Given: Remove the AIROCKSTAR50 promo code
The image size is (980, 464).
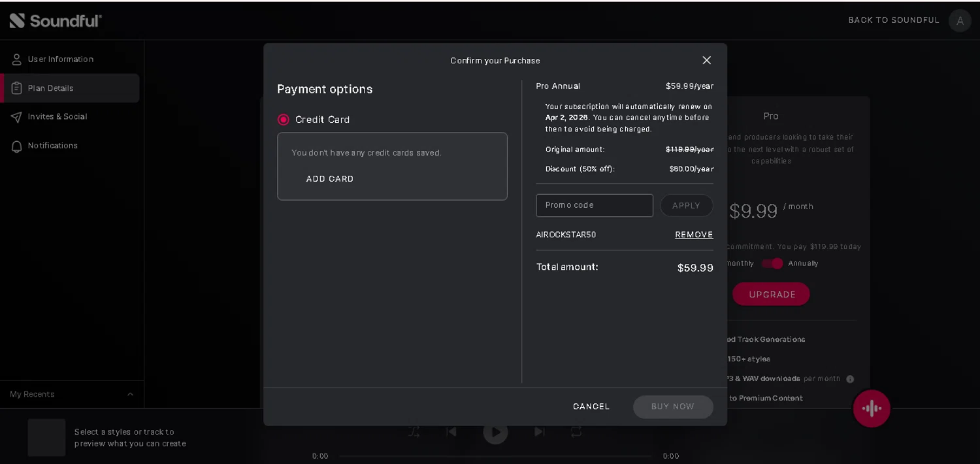Looking at the screenshot, I should coord(694,235).
